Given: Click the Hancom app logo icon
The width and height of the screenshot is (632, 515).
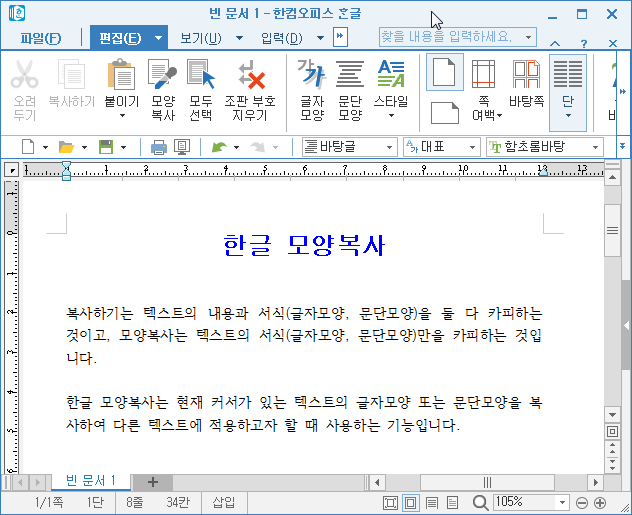Looking at the screenshot, I should click(17, 13).
